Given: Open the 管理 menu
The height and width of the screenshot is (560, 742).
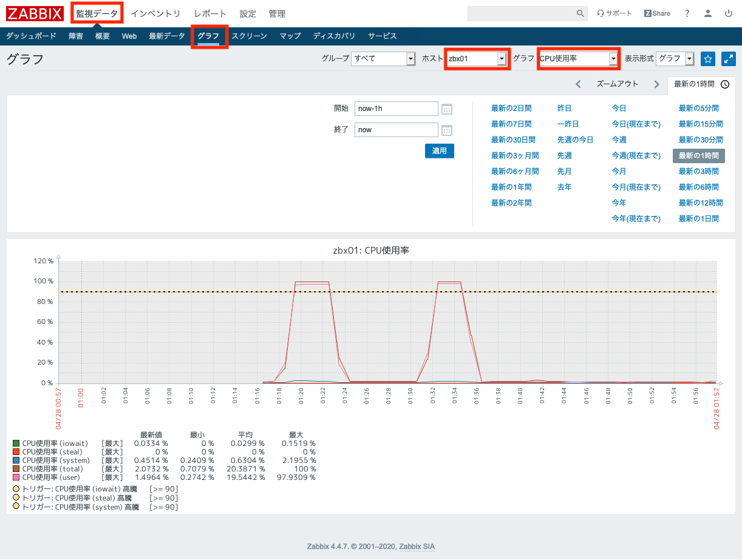Looking at the screenshot, I should tap(277, 13).
